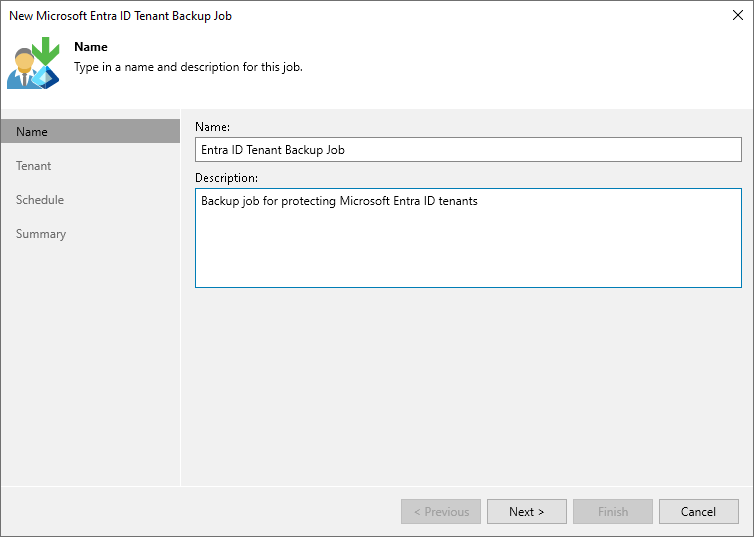This screenshot has height=537, width=754.
Task: Go to the Tenant wizard step
Action: pyautogui.click(x=34, y=166)
